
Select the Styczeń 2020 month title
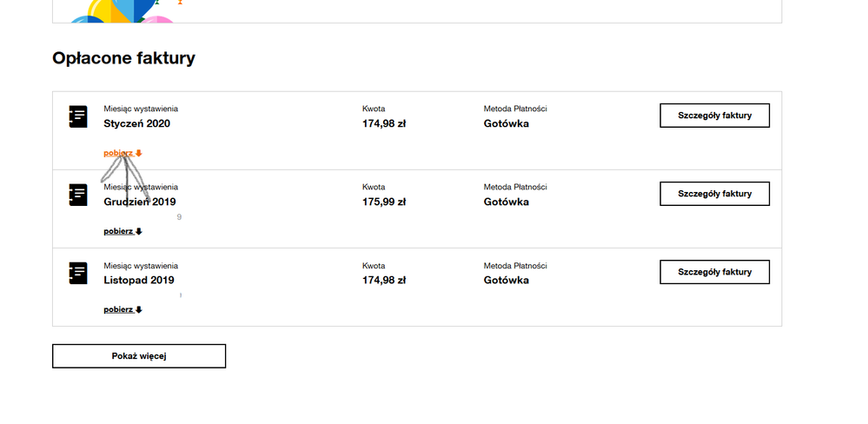[x=136, y=123]
